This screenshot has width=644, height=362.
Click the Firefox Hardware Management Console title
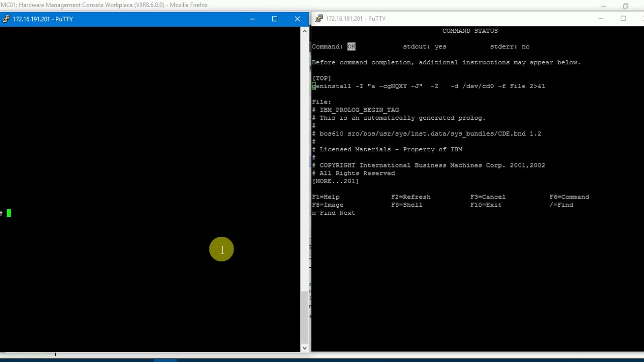click(104, 5)
